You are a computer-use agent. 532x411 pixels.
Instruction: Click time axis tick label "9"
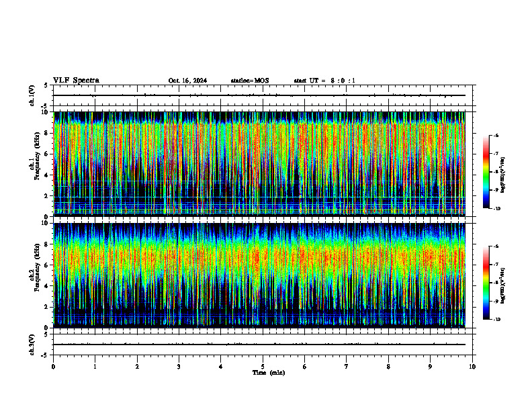click(x=430, y=367)
